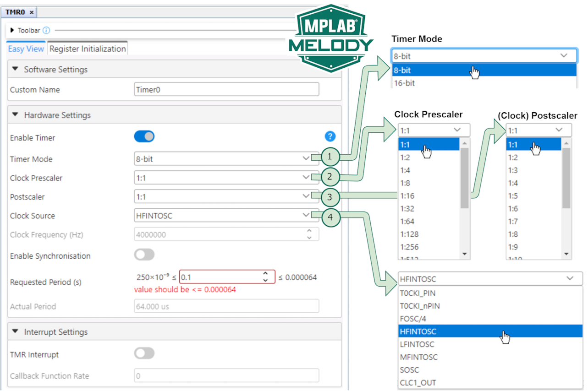Open the expanded Timer Mode combo box
The width and height of the screenshot is (588, 391).
[x=484, y=56]
